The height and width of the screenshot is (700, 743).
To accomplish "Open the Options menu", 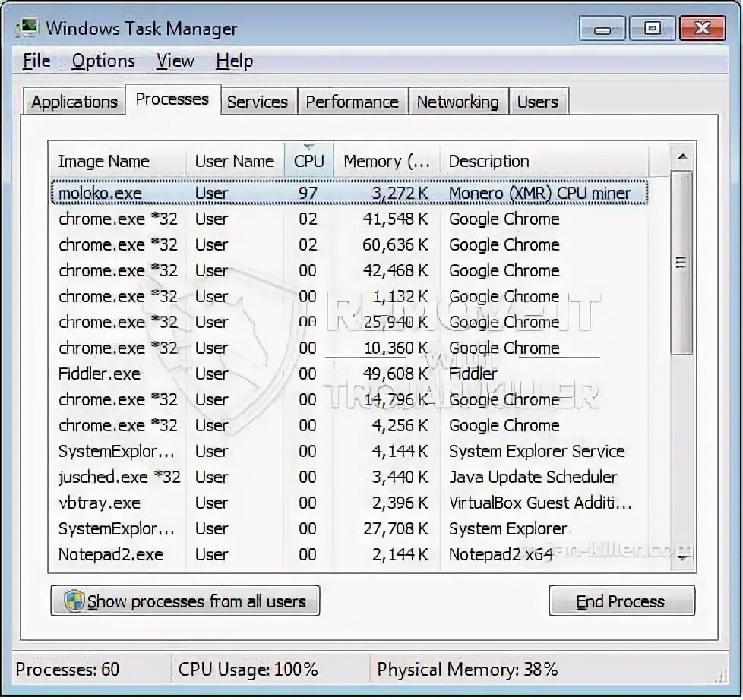I will pyautogui.click(x=103, y=61).
